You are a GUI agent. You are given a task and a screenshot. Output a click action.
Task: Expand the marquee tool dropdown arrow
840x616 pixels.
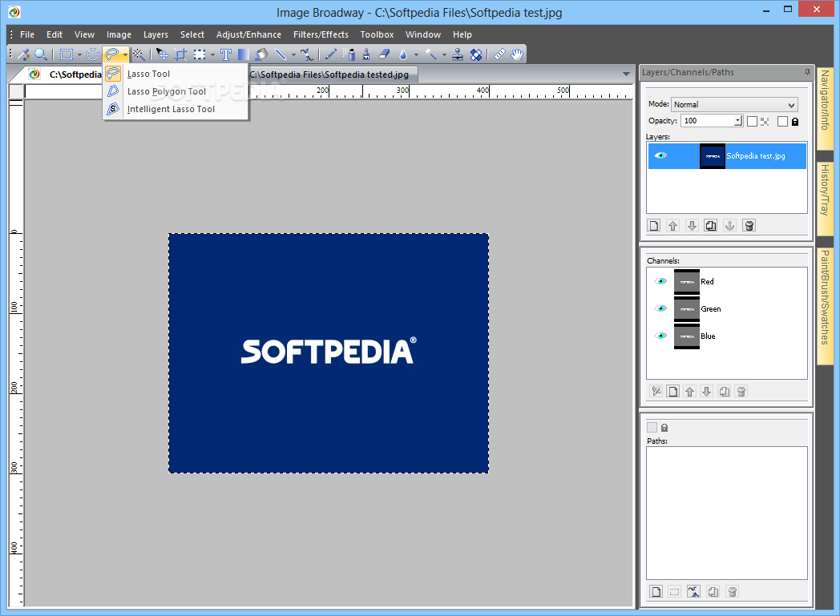[x=79, y=54]
